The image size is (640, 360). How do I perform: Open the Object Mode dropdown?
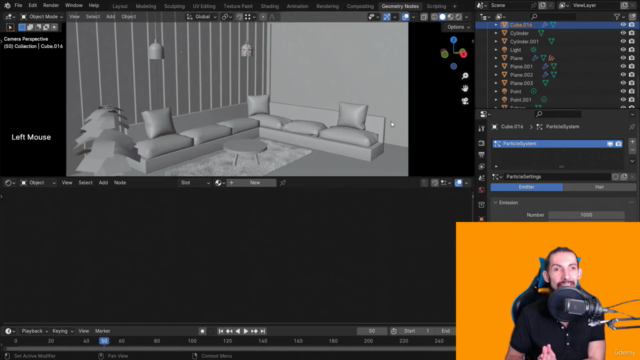tap(42, 17)
